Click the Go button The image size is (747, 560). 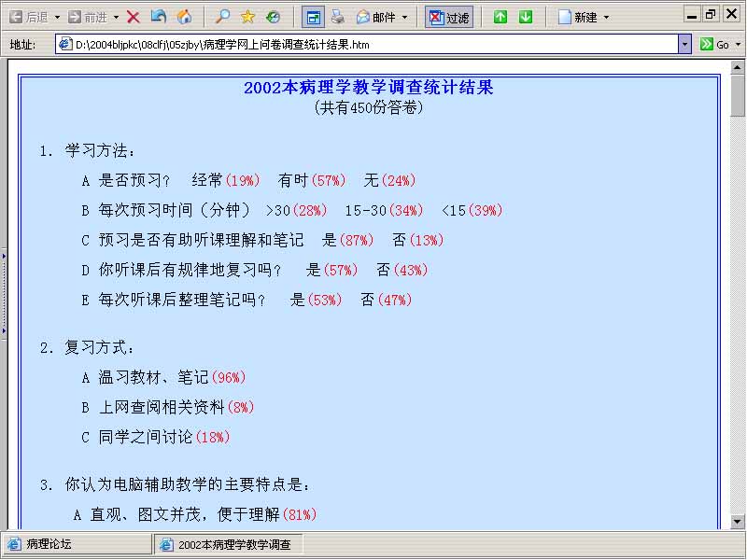pos(714,44)
